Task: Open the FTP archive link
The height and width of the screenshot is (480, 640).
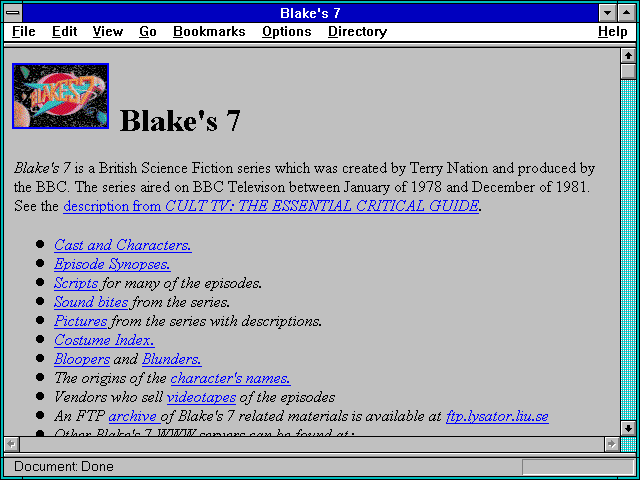Action: (133, 416)
